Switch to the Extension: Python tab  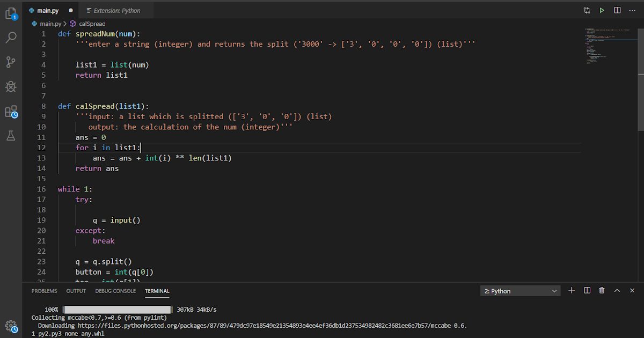(x=118, y=10)
